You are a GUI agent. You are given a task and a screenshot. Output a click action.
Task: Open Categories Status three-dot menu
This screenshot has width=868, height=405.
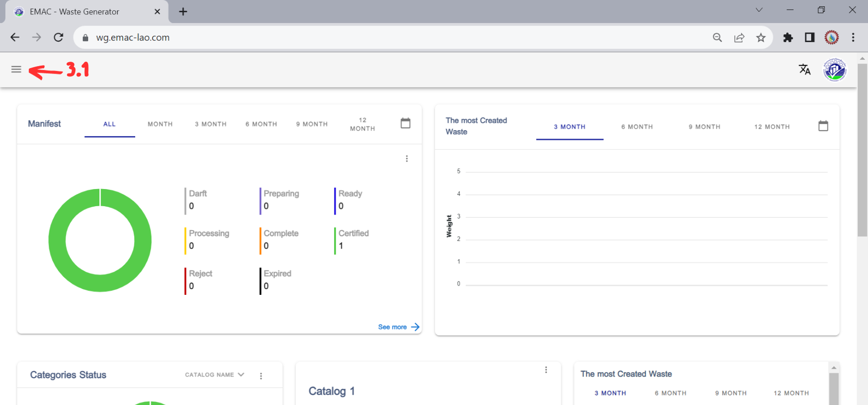tap(261, 376)
